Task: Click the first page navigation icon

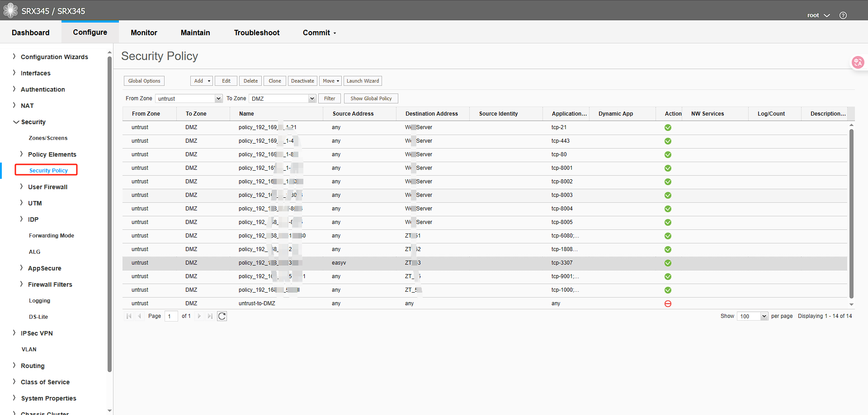Action: point(129,316)
